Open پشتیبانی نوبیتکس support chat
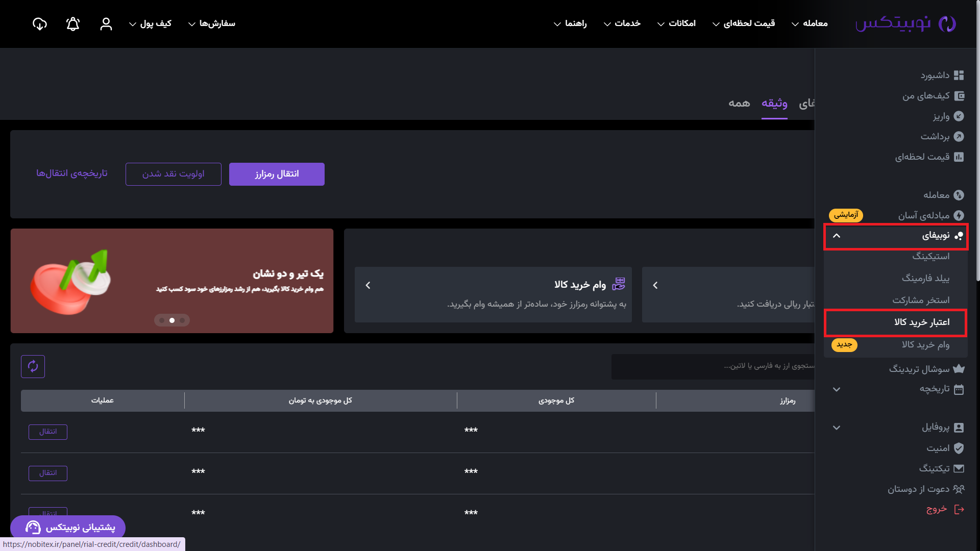The height and width of the screenshot is (551, 980). pyautogui.click(x=68, y=527)
